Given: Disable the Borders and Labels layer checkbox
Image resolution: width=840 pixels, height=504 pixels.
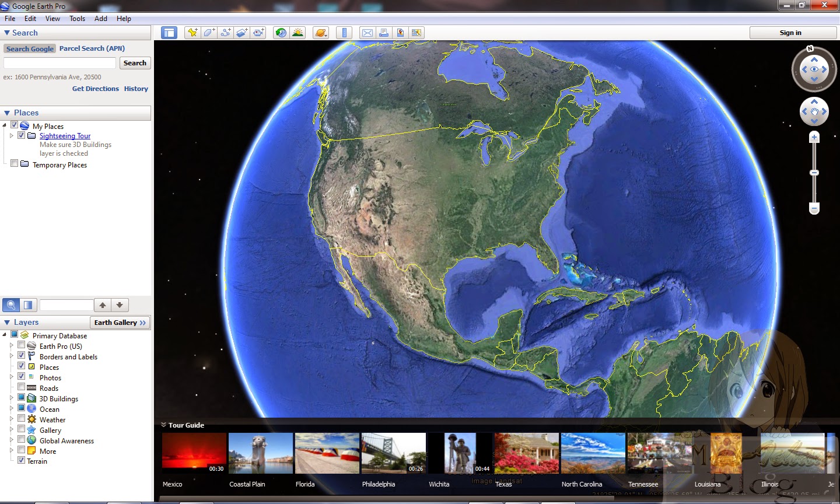Looking at the screenshot, I should tap(21, 355).
